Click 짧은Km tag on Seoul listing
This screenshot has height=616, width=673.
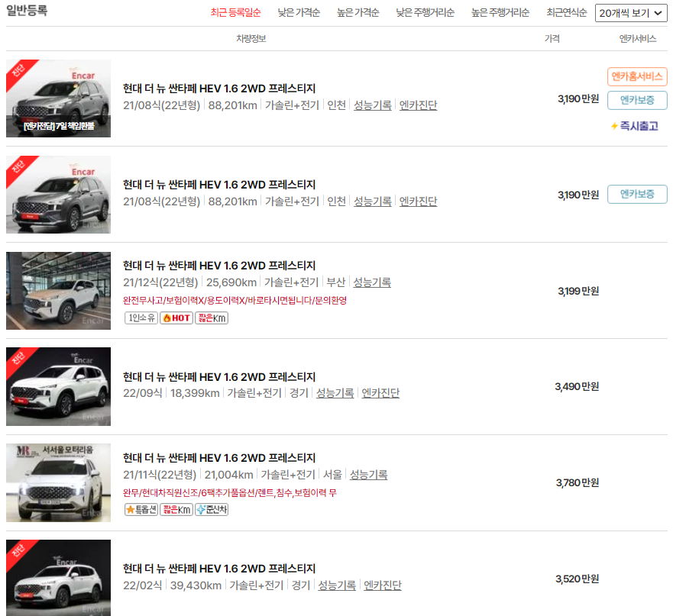tap(176, 510)
